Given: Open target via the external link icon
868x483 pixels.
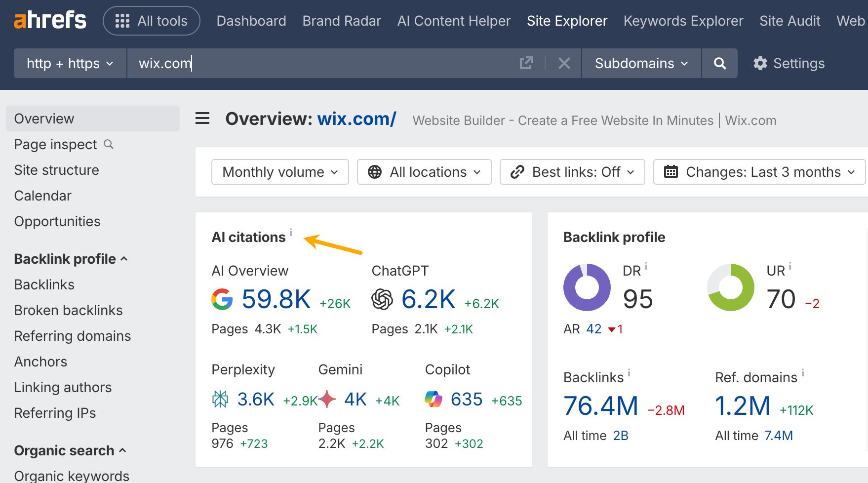Looking at the screenshot, I should pyautogui.click(x=527, y=63).
